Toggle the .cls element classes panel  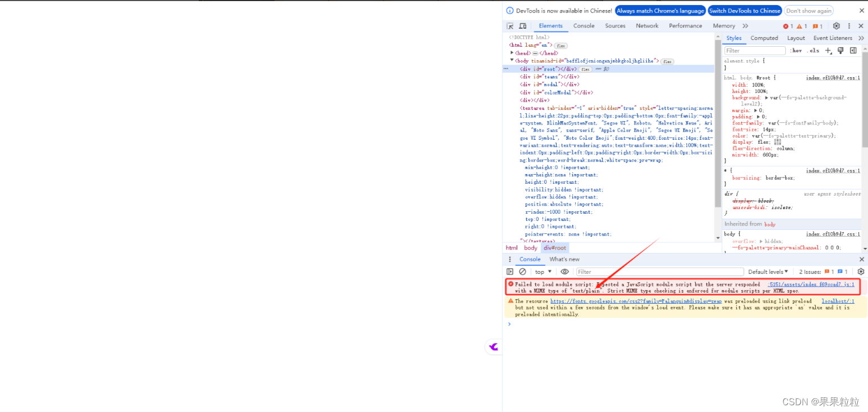point(813,51)
